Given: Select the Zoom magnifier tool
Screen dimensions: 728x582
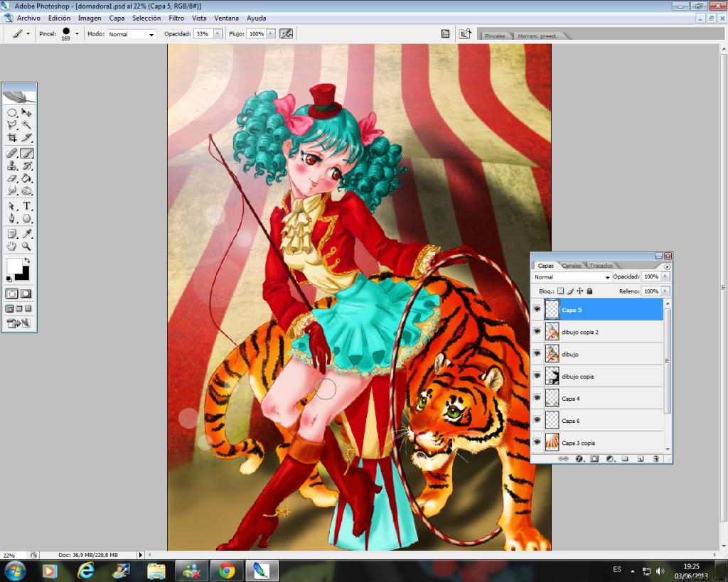Looking at the screenshot, I should pyautogui.click(x=27, y=247).
